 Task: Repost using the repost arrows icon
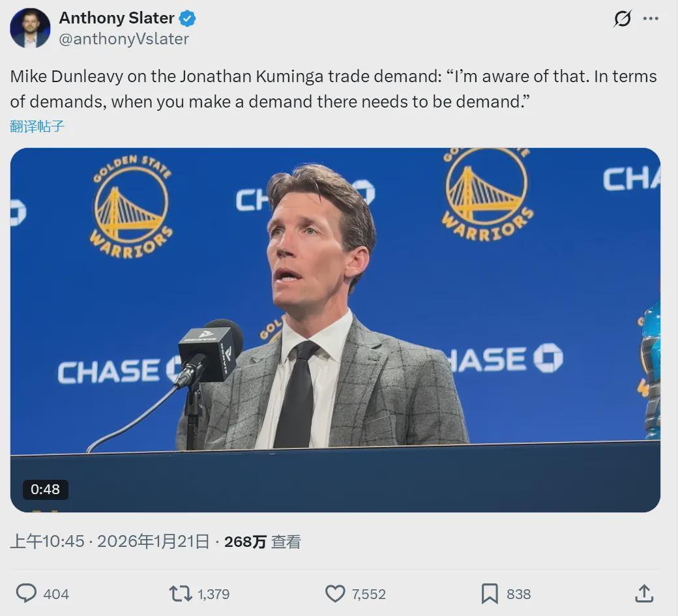(180, 593)
